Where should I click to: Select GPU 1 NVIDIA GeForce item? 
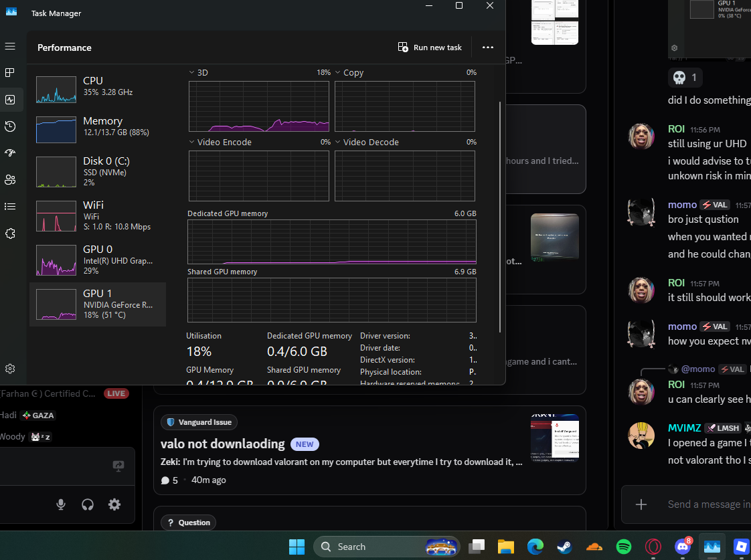(98, 304)
